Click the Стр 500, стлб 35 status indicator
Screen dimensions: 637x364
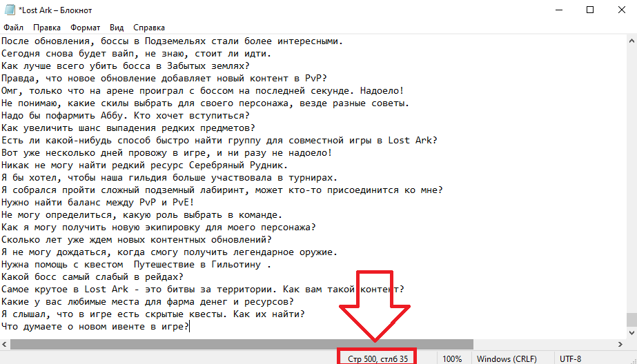pyautogui.click(x=378, y=358)
